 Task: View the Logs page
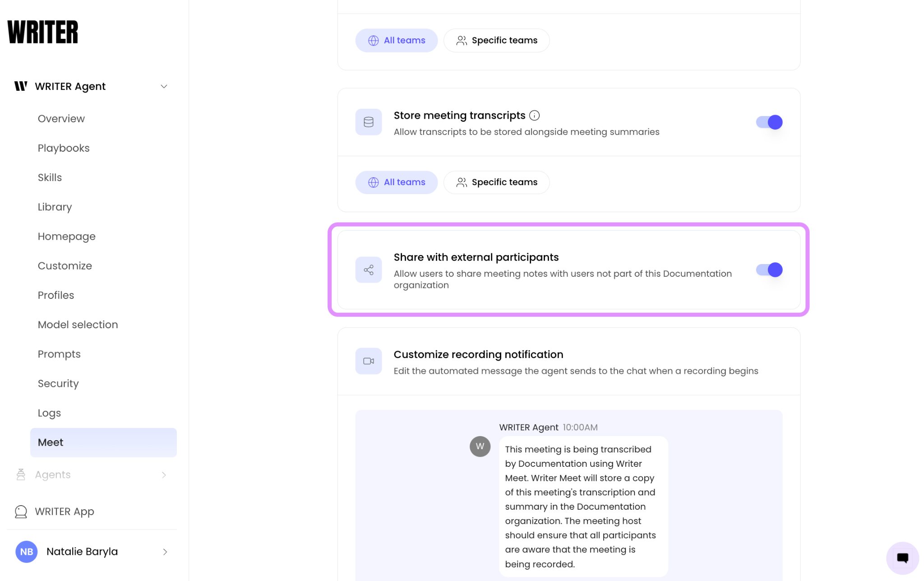pos(49,413)
